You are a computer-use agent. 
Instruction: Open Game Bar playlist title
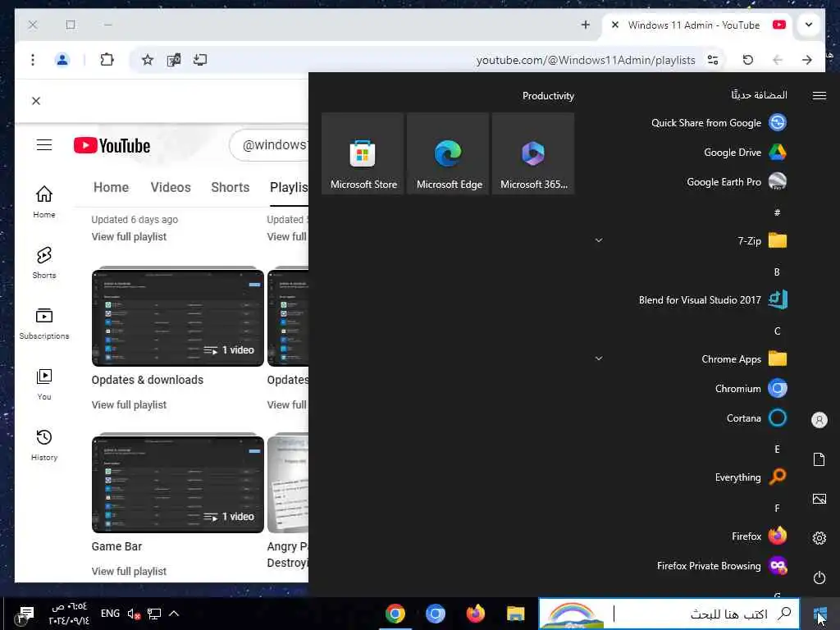(116, 546)
